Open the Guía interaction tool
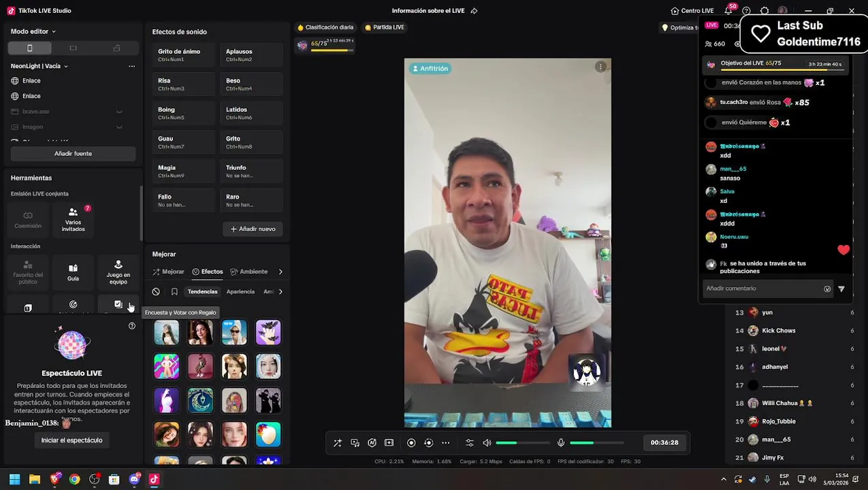 point(73,272)
